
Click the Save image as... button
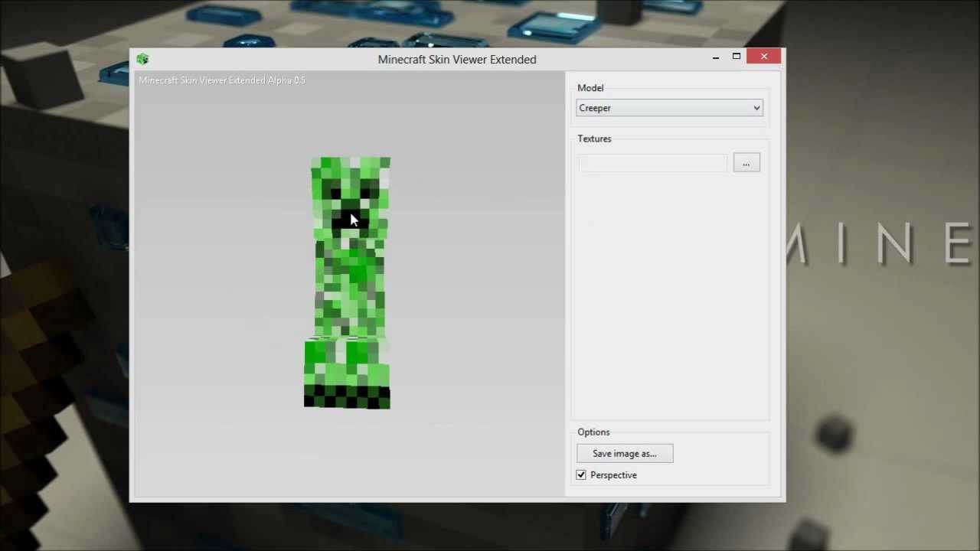(x=625, y=454)
